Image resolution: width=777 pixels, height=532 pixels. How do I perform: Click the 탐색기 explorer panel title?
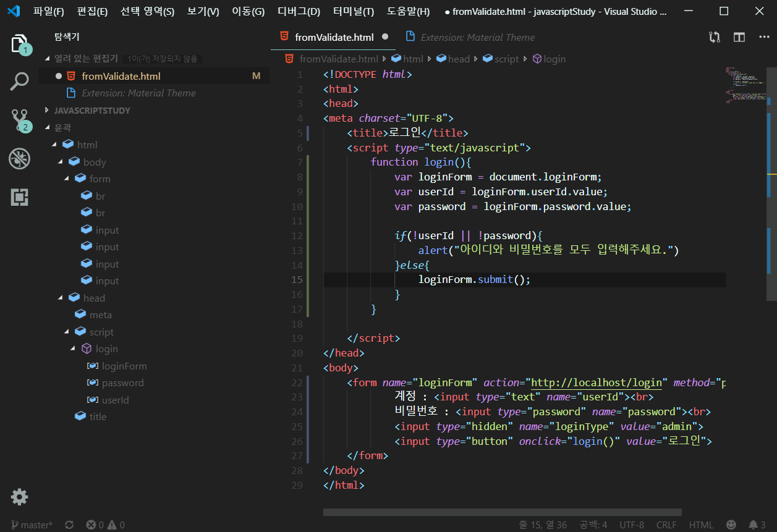[x=67, y=37]
